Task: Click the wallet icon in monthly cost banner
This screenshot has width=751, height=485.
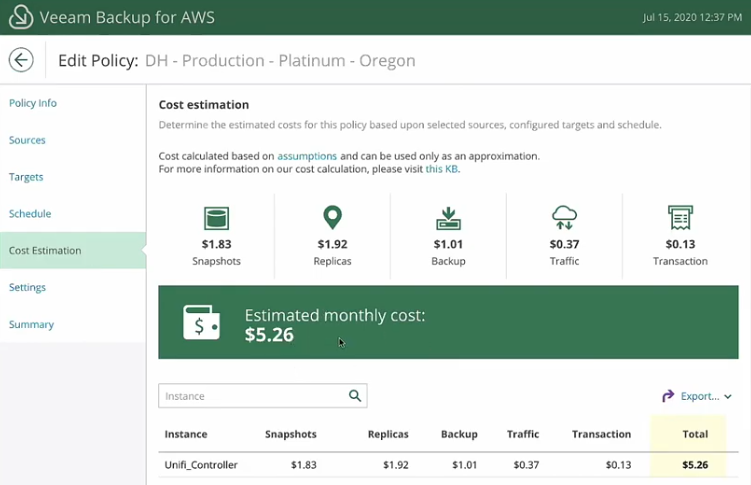Action: point(202,323)
